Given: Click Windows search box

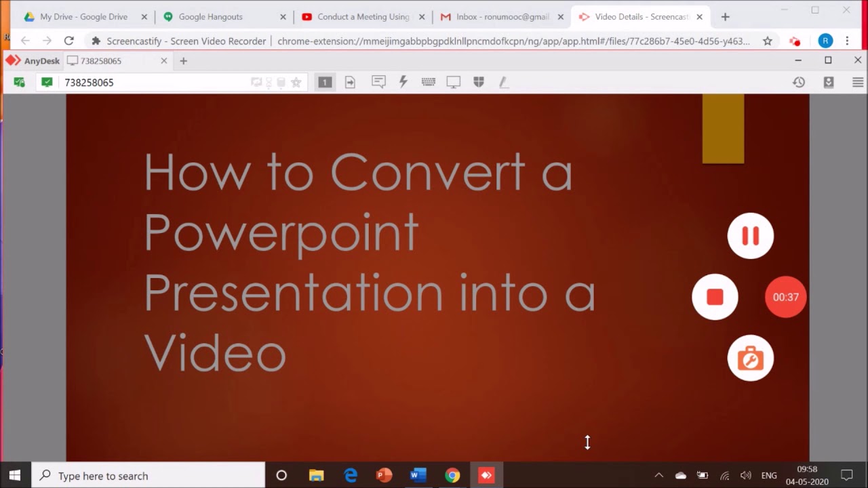Looking at the screenshot, I should pos(148,476).
